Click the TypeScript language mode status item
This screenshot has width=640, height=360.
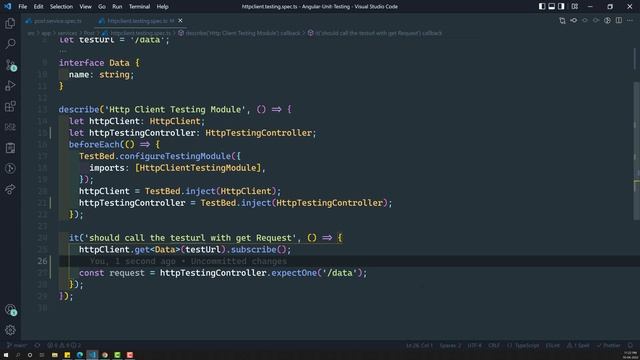[x=523, y=345]
